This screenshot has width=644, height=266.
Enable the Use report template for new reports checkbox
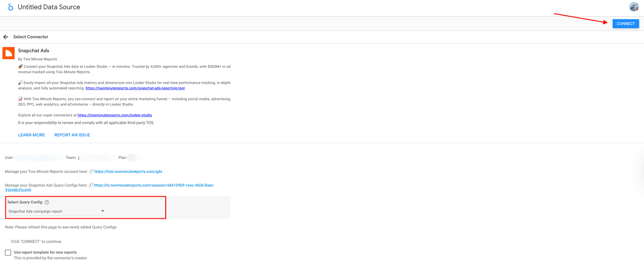coord(8,252)
